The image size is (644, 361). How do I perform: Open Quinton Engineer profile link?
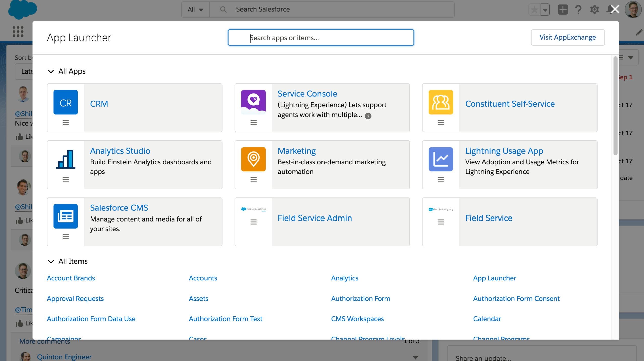tap(64, 357)
